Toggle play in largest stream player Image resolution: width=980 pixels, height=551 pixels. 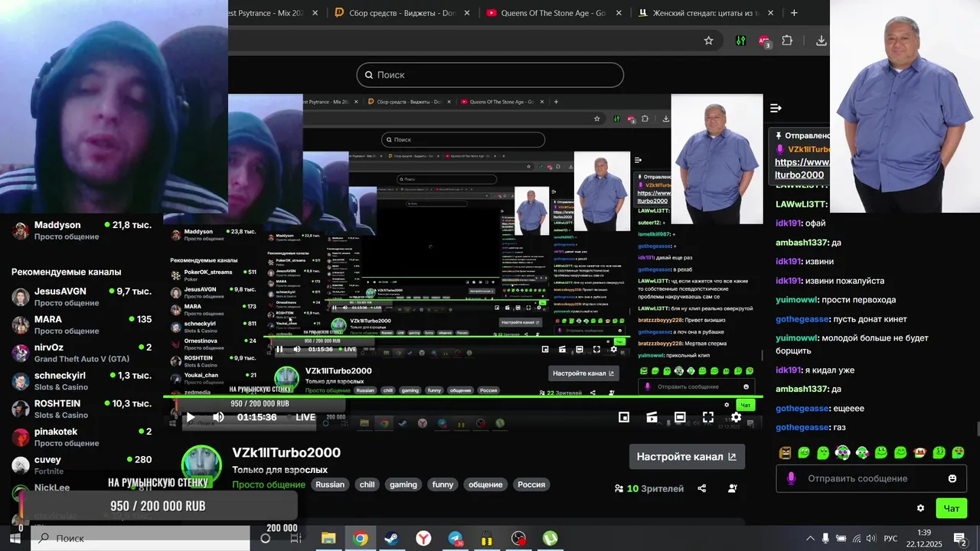pyautogui.click(x=191, y=417)
